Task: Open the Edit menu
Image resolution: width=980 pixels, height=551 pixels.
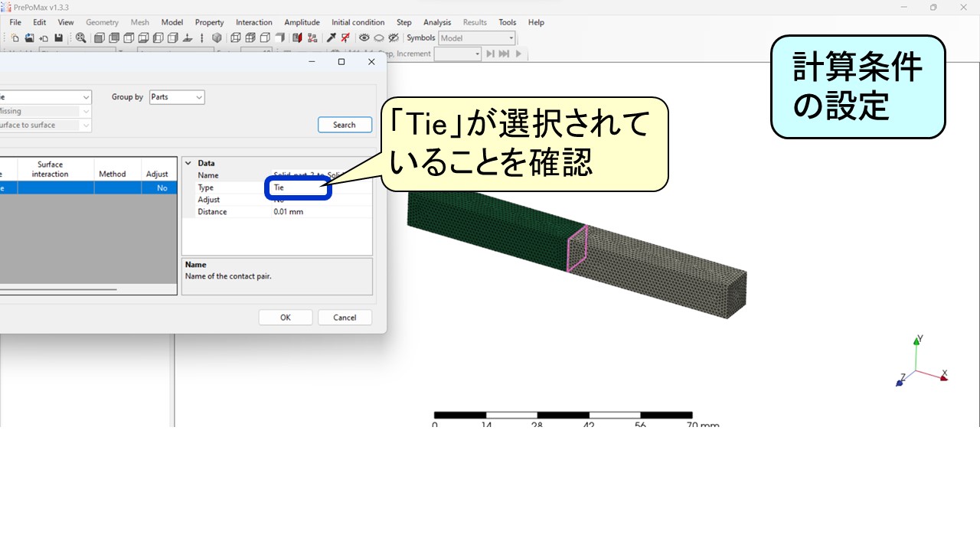Action: pos(40,22)
